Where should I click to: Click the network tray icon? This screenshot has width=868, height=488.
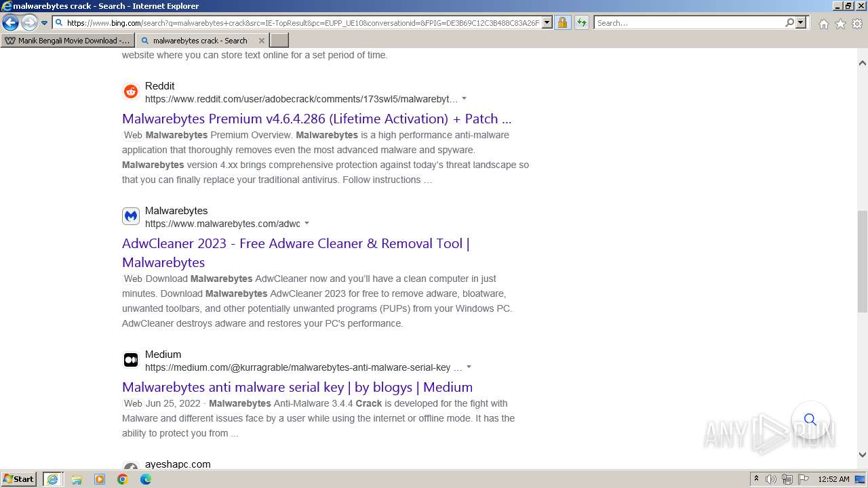pyautogui.click(x=787, y=479)
